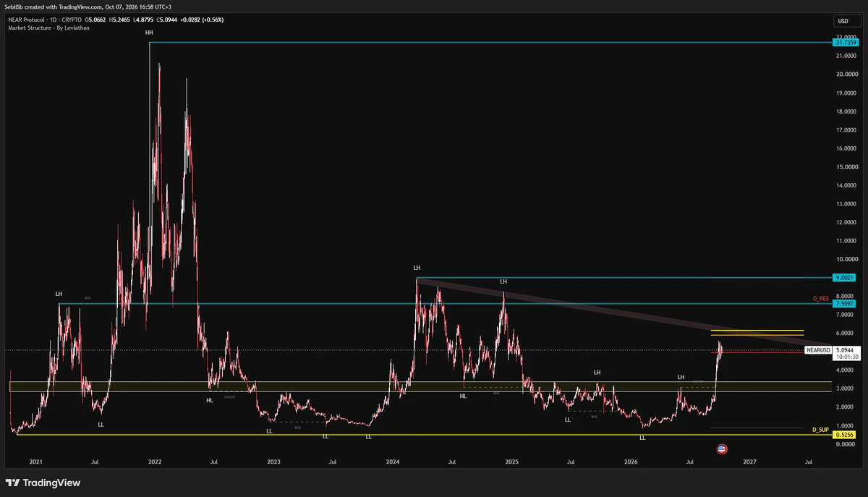Screen dimensions: 868x497
Task: Select the shaded yellow zone near 3.0000
Action: [x=420, y=386]
